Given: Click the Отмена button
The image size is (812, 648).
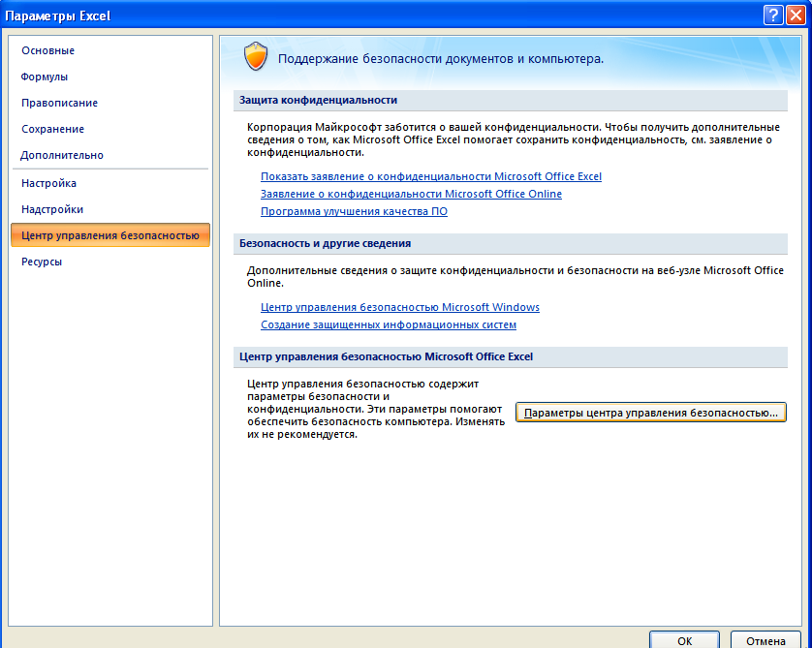Looking at the screenshot, I should point(765,641).
